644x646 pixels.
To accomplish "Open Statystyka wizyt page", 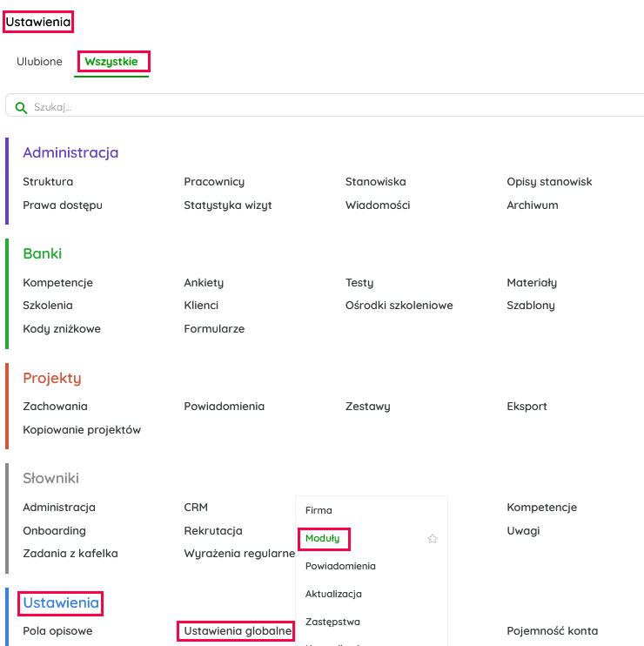I will (x=228, y=205).
